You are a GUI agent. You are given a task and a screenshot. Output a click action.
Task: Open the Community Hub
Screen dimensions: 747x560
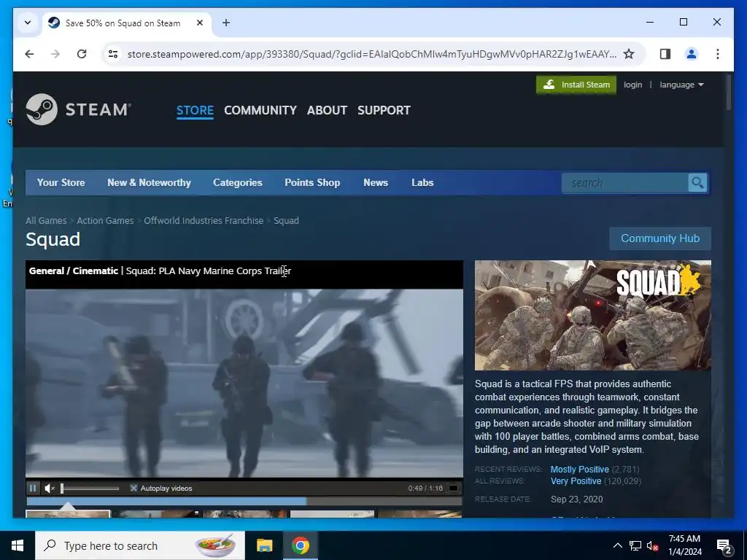[x=660, y=238]
